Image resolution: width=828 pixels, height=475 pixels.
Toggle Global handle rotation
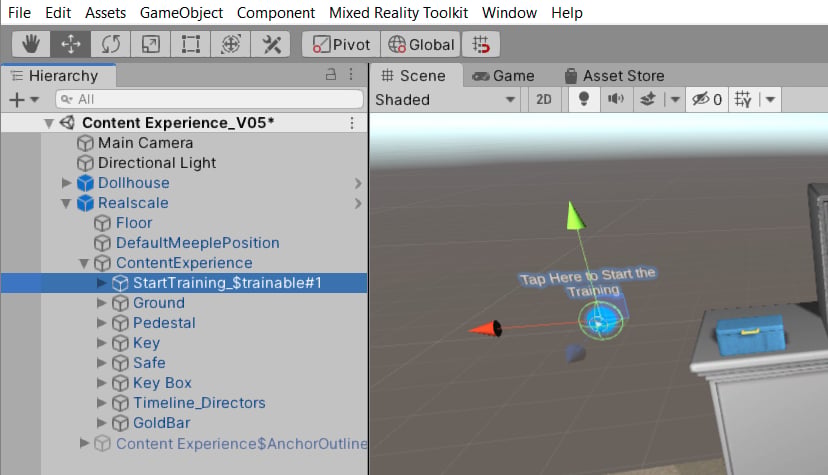point(421,44)
